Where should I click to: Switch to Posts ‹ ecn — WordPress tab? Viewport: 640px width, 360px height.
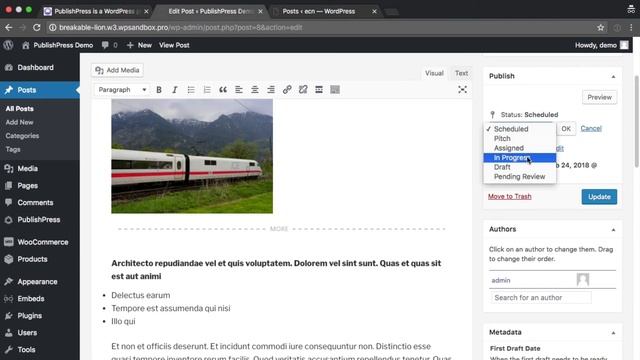[324, 11]
